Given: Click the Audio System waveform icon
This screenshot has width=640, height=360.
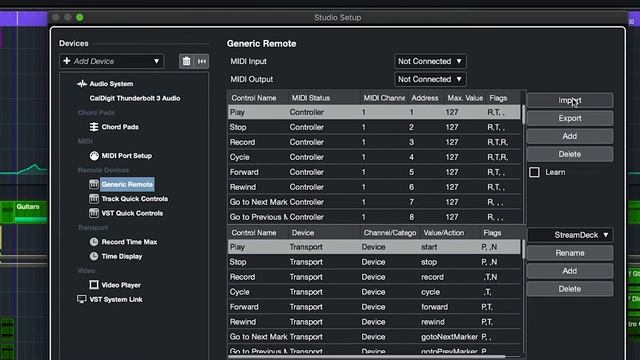Looking at the screenshot, I should (82, 84).
